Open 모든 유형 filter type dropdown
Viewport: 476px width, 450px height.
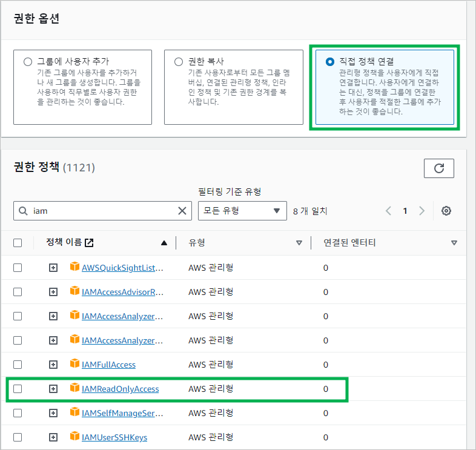242,211
